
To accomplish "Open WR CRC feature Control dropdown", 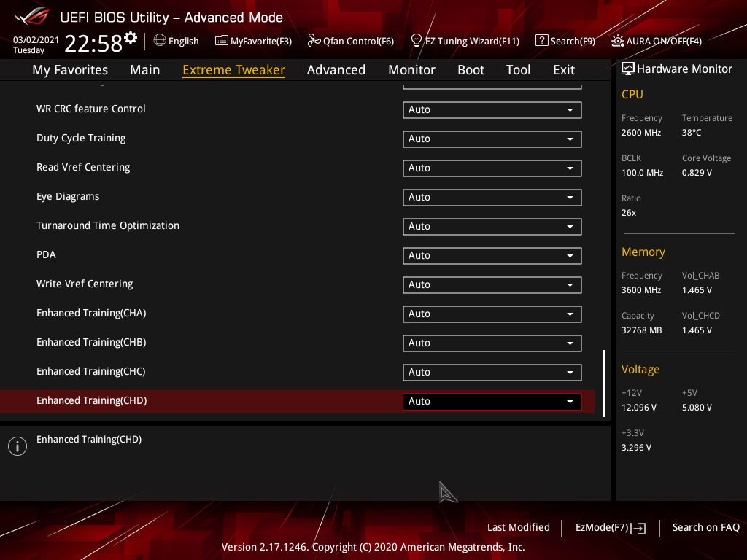I will pyautogui.click(x=492, y=109).
